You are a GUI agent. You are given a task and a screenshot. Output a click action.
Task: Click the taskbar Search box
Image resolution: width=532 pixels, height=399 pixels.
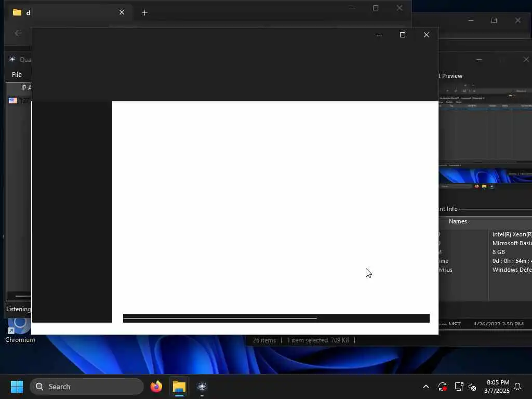click(87, 387)
